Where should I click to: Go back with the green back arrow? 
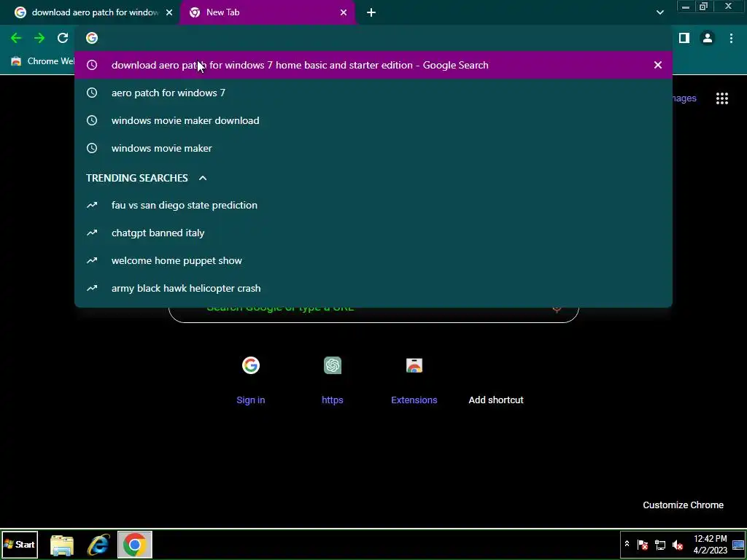point(16,38)
